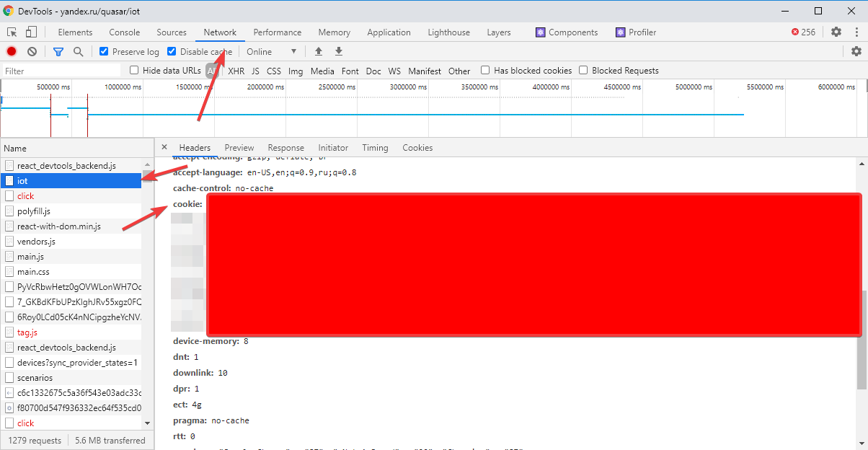Enable Has blocked cookies checkbox
Screen dimensions: 868x450
[x=485, y=70]
